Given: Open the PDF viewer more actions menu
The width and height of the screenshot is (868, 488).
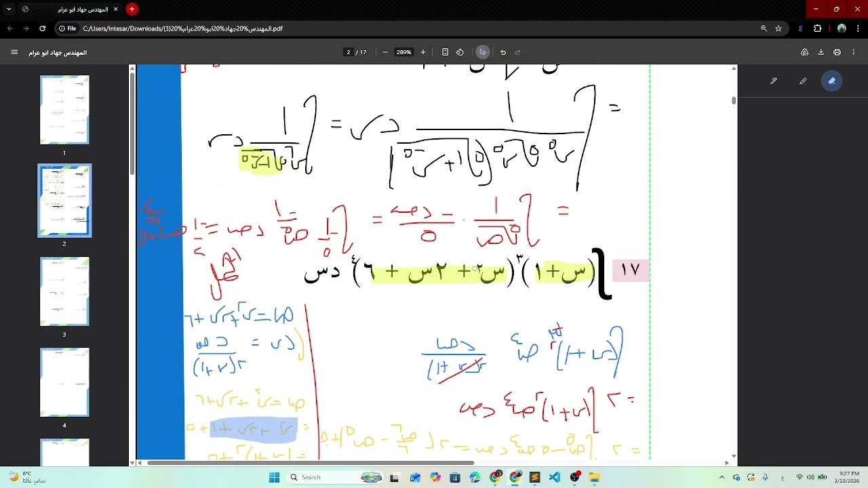Looking at the screenshot, I should click(x=853, y=52).
